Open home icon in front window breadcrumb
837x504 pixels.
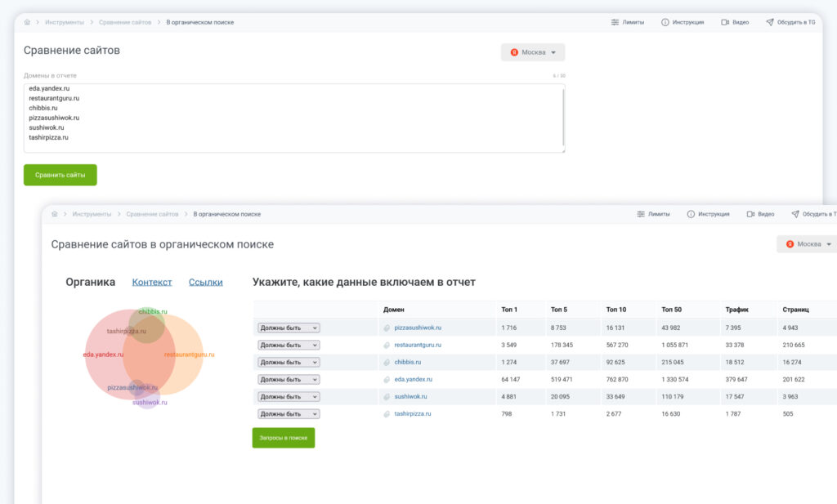tap(55, 214)
